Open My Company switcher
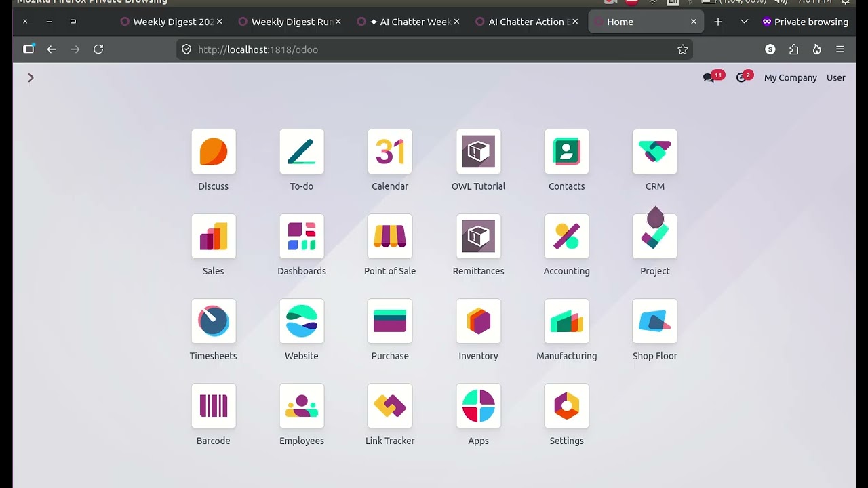This screenshot has height=488, width=868. click(791, 78)
